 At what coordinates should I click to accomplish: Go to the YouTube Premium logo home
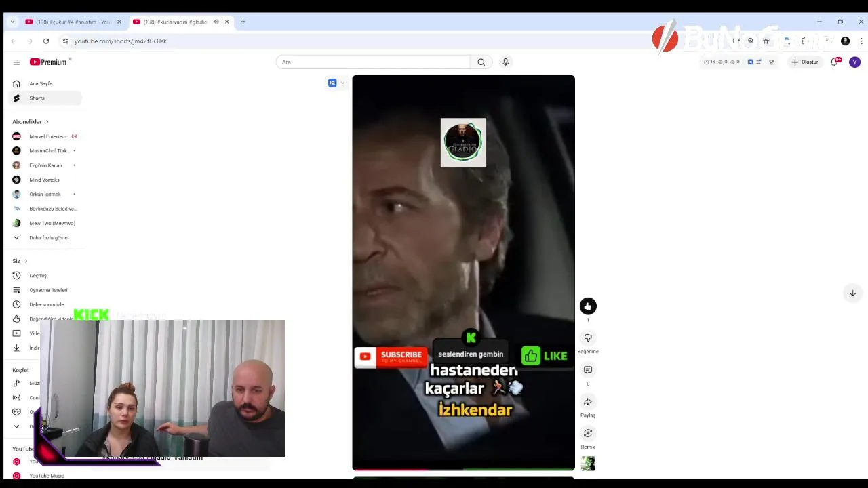pos(48,62)
